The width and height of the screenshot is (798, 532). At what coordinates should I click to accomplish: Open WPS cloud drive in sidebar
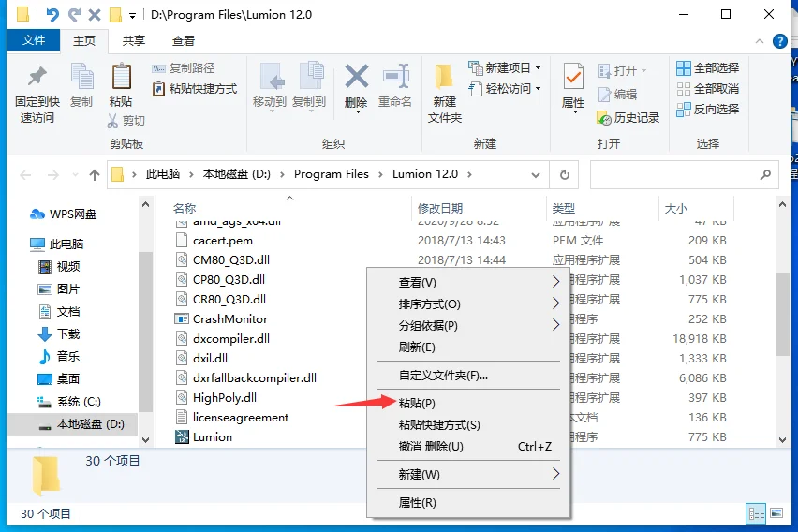tap(63, 214)
